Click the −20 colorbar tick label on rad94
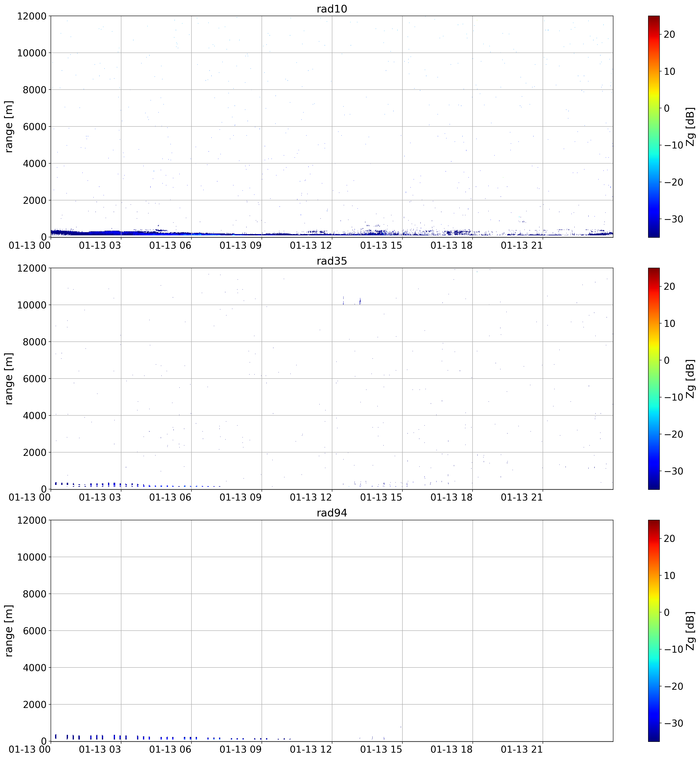This screenshot has height=759, width=700. click(x=674, y=686)
